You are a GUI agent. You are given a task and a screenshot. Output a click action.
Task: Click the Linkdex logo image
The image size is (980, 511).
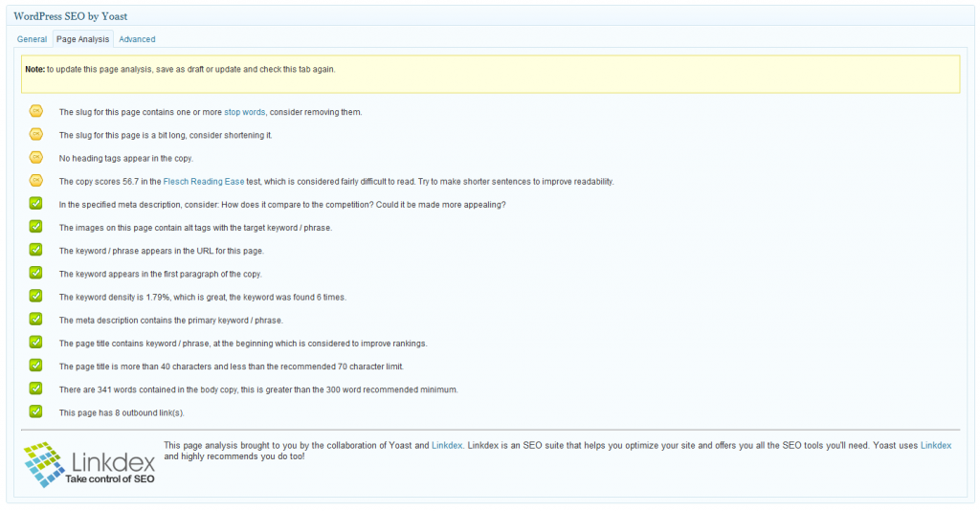point(89,463)
